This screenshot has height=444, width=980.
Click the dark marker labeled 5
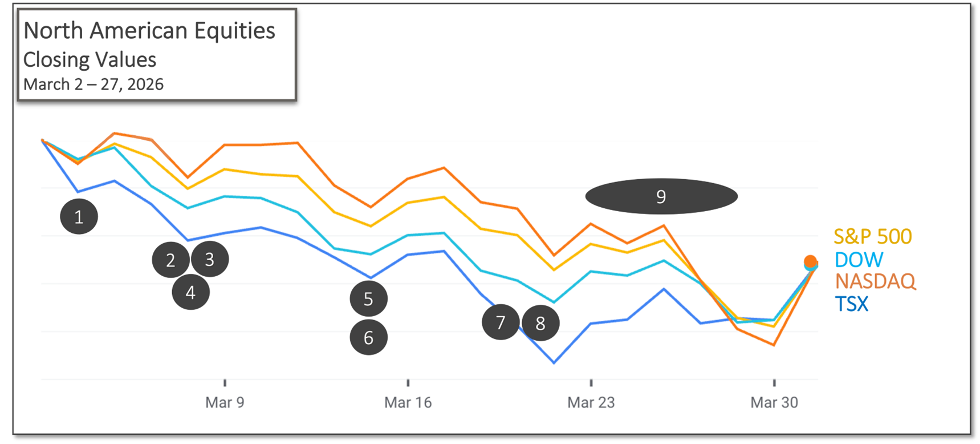[x=368, y=299]
